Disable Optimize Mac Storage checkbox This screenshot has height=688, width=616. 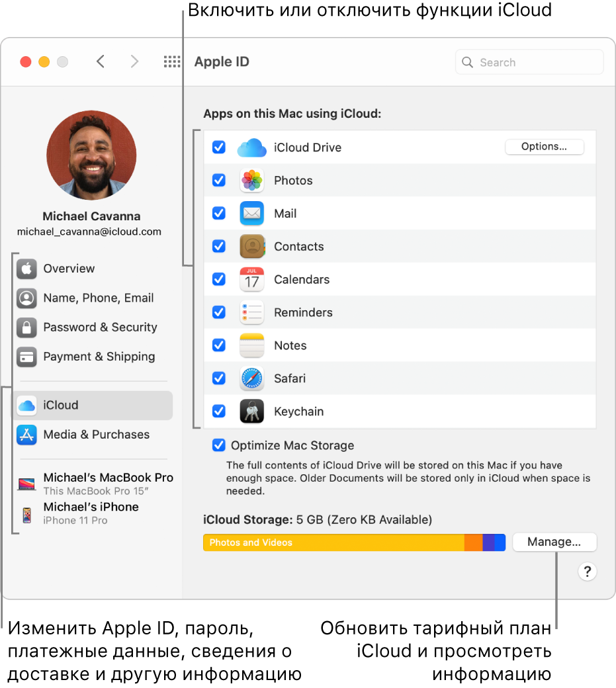pos(219,445)
